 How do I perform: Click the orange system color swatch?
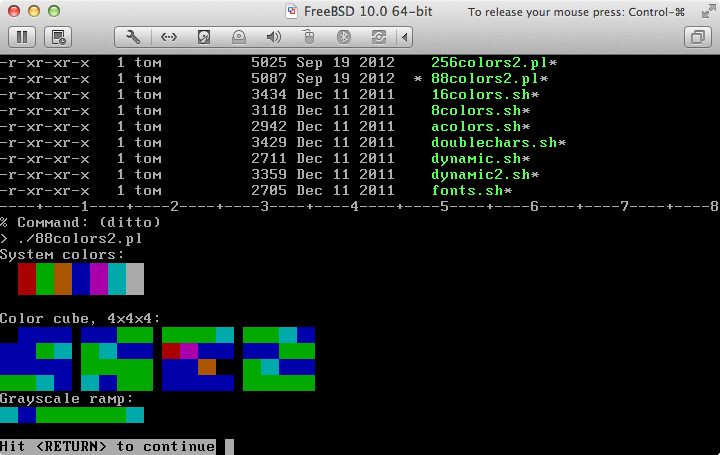pos(63,279)
